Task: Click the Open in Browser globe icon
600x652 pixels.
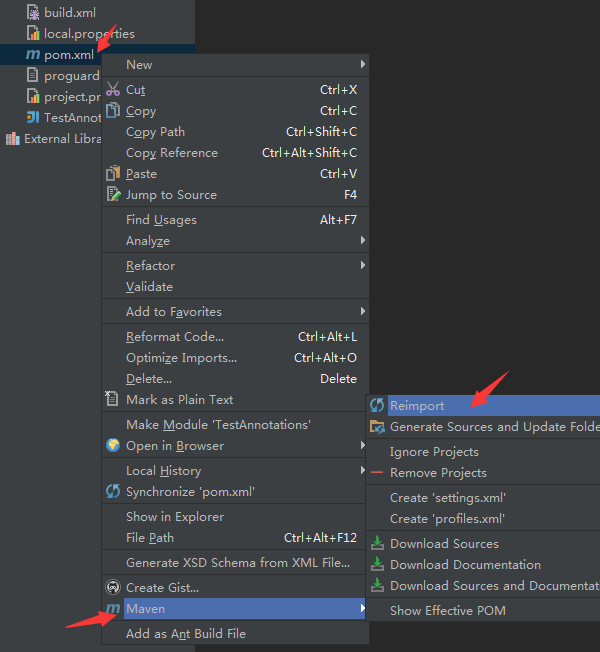Action: coord(113,446)
